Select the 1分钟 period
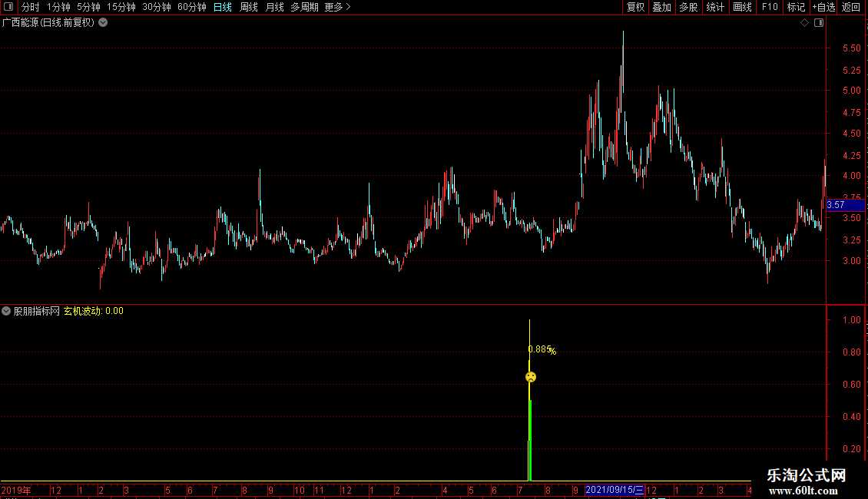Screen dimensions: 868x499 pyautogui.click(x=58, y=7)
